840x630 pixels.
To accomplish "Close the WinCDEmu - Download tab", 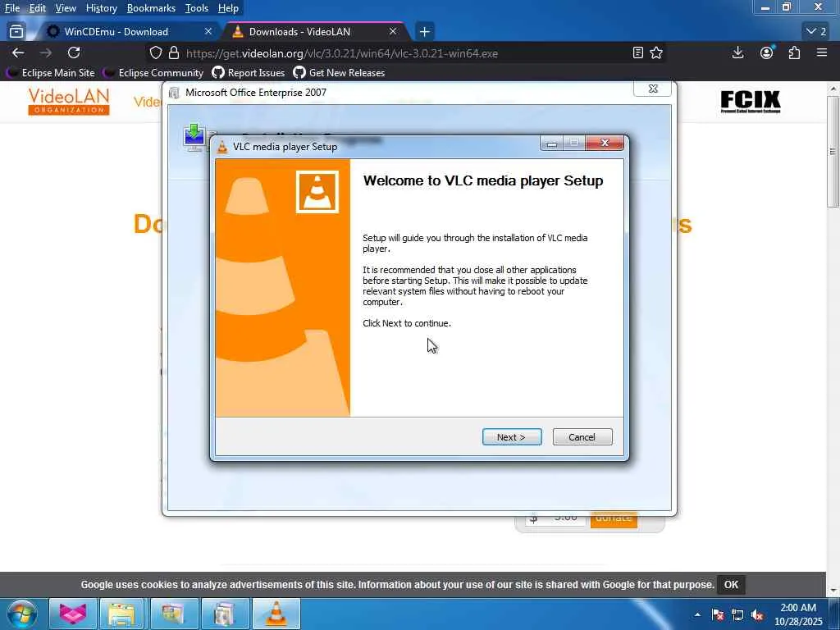I will tap(208, 32).
